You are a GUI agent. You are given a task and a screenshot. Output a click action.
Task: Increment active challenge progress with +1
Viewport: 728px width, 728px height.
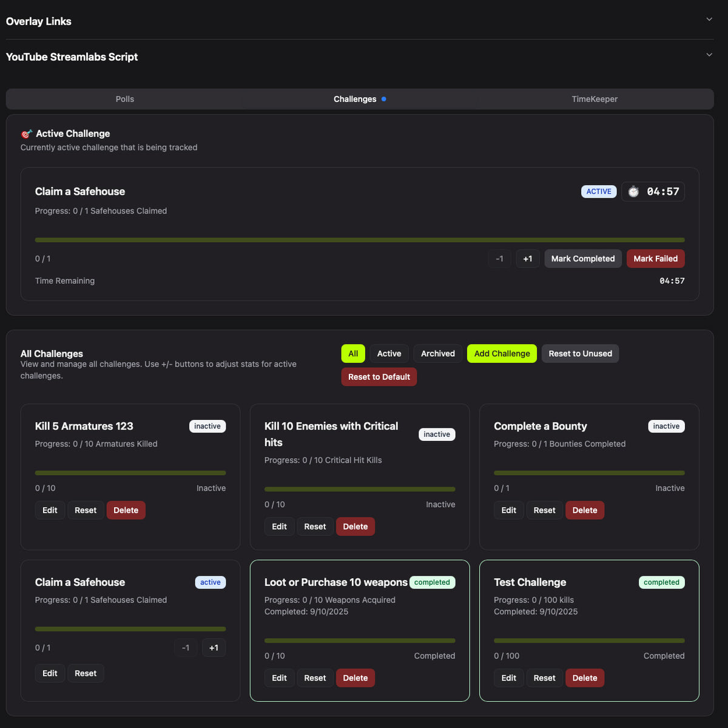527,258
